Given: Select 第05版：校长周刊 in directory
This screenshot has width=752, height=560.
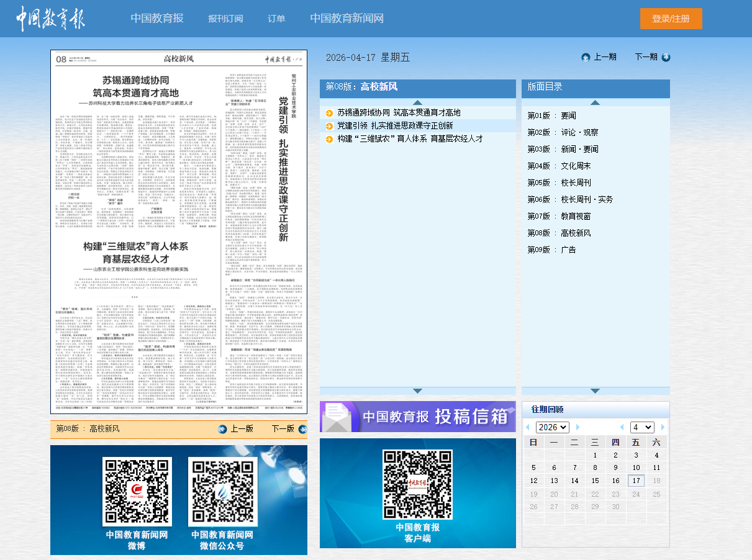Looking at the screenshot, I should tap(559, 183).
